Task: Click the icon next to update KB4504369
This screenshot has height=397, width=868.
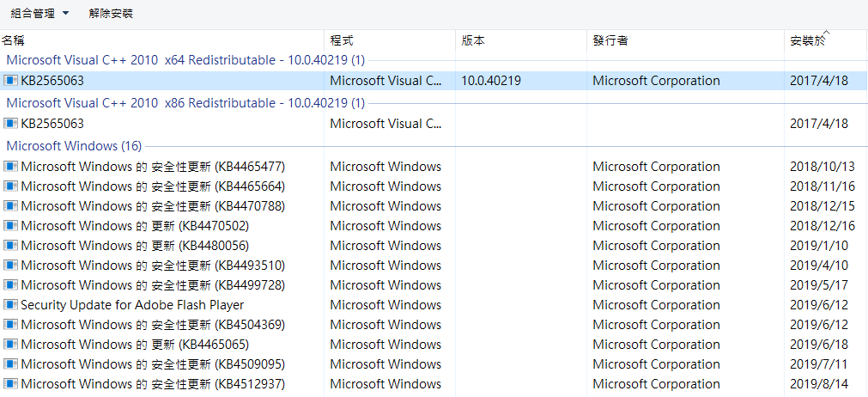Action: [10, 325]
